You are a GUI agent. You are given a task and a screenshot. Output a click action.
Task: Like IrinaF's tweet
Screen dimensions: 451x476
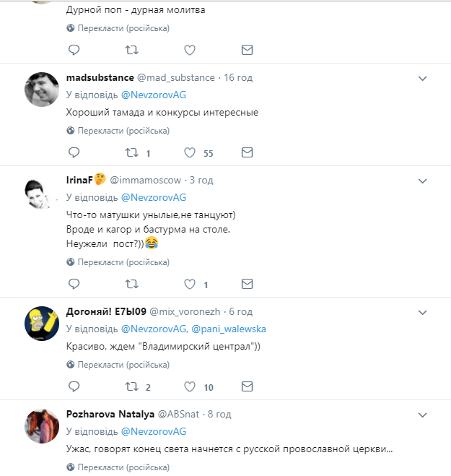[190, 284]
